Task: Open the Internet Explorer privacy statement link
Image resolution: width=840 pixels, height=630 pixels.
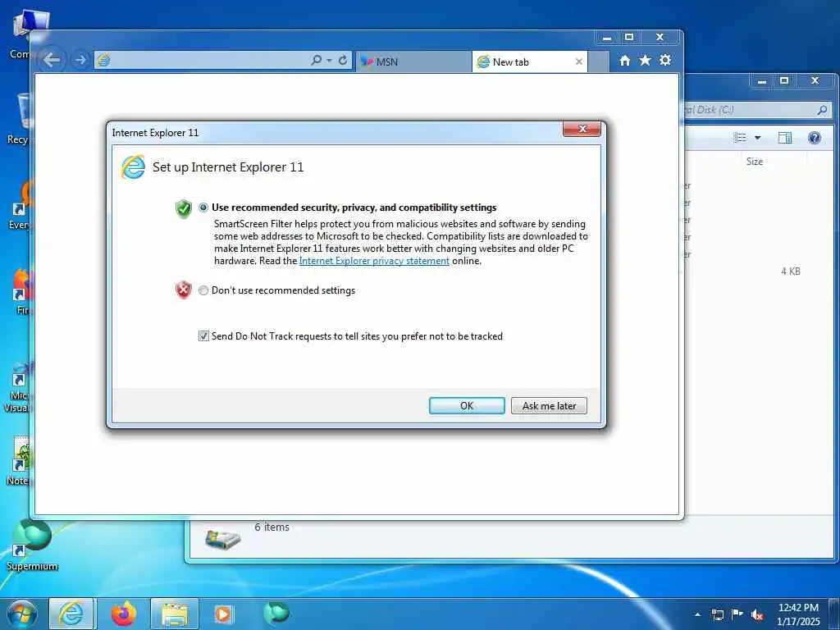Action: click(374, 261)
